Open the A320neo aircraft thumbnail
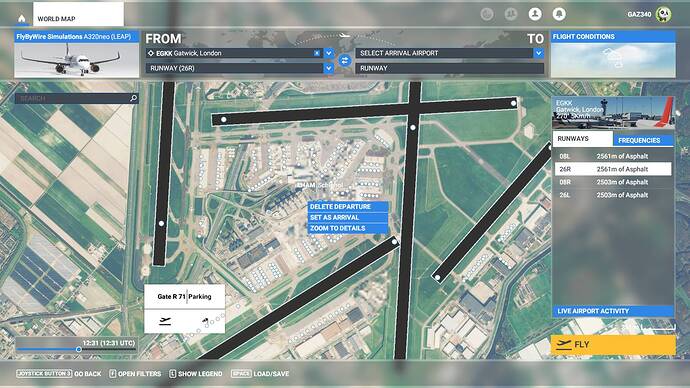The image size is (690, 388). click(77, 55)
